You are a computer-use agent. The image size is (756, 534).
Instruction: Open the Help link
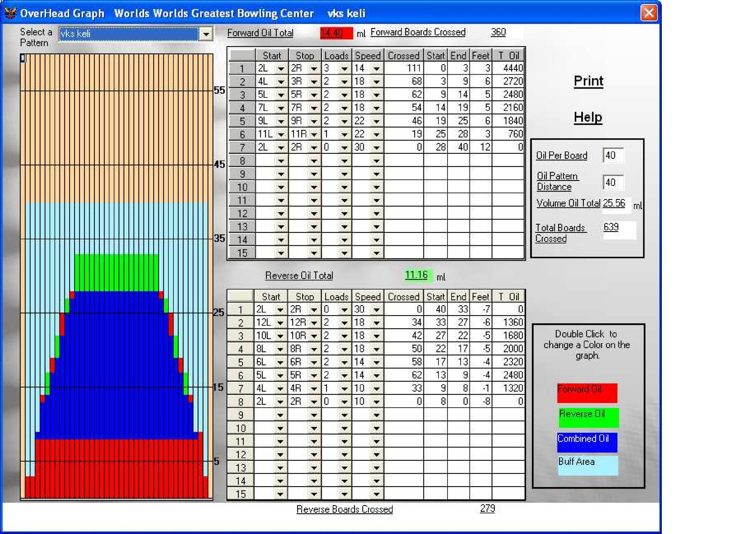click(x=588, y=117)
